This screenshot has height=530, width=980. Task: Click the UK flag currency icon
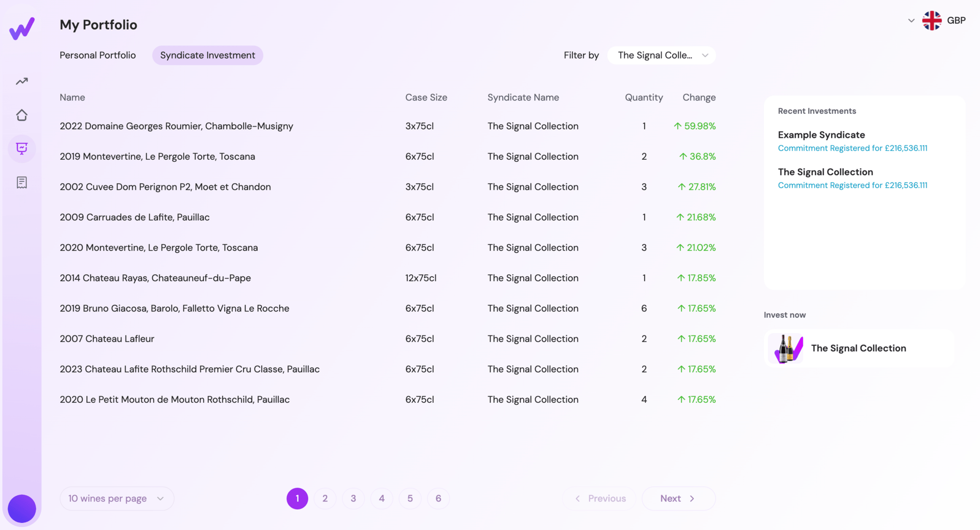click(932, 20)
